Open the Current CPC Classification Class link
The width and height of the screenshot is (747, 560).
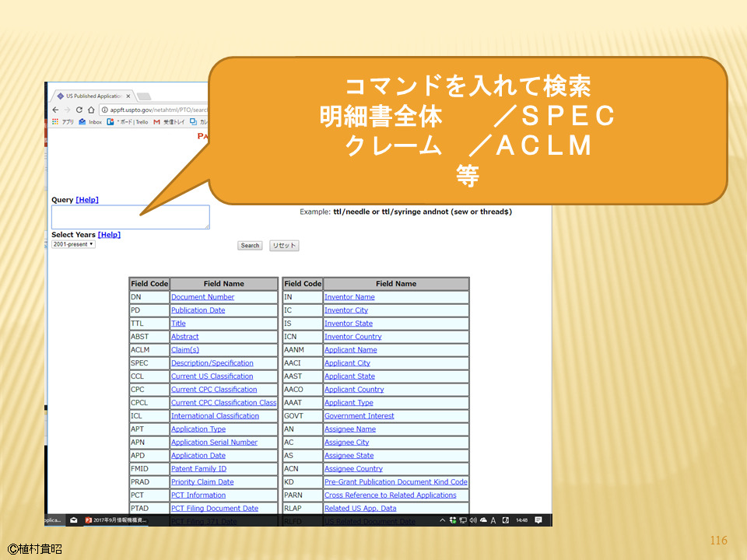click(x=224, y=403)
